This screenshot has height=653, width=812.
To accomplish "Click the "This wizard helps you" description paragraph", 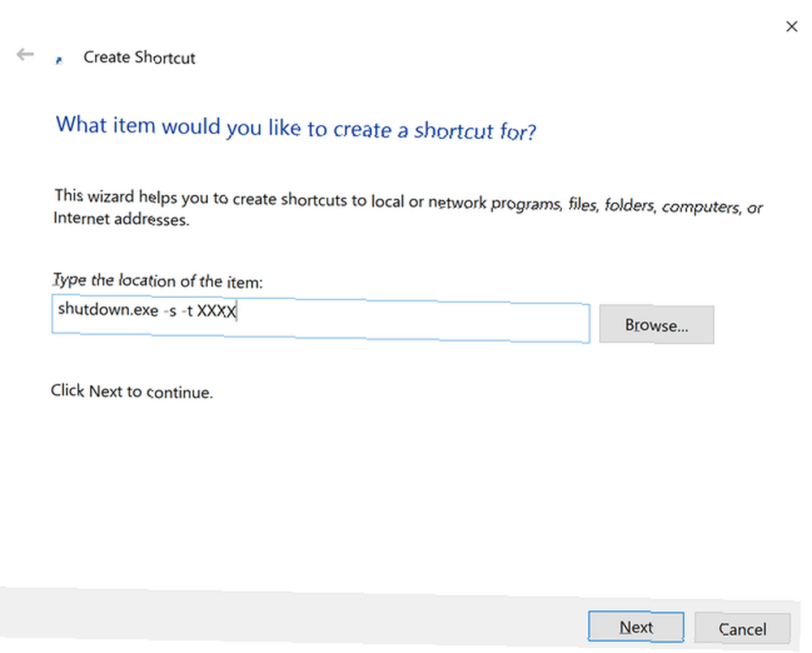I will point(408,207).
